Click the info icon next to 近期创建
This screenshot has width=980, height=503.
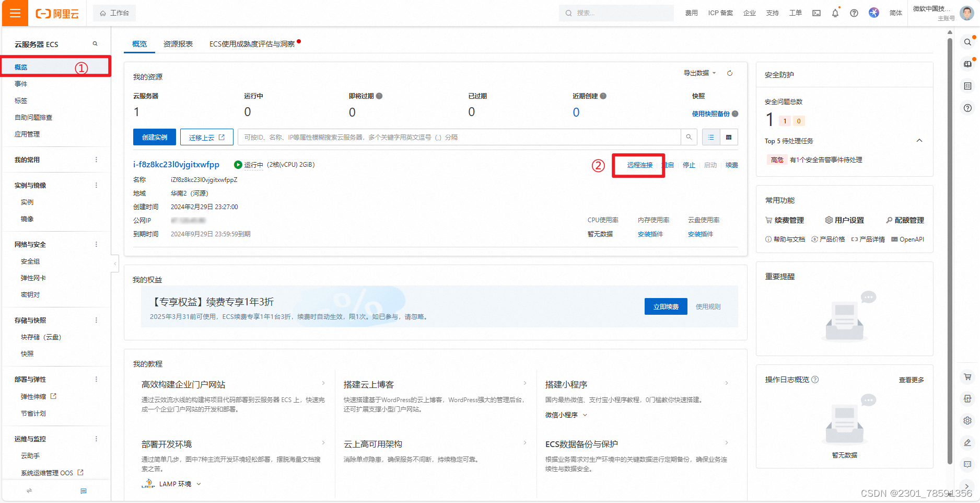[603, 96]
